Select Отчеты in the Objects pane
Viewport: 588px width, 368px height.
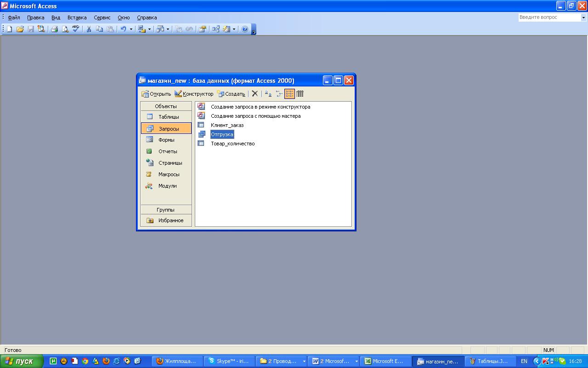point(166,151)
